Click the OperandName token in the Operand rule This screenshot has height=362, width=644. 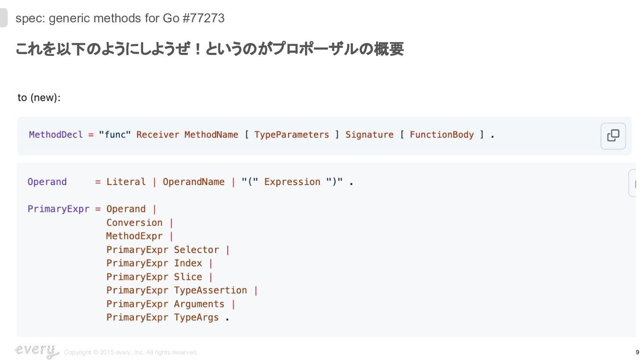point(193,182)
